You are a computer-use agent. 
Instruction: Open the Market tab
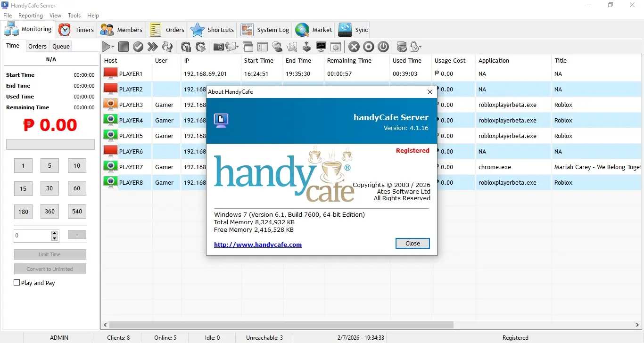314,30
